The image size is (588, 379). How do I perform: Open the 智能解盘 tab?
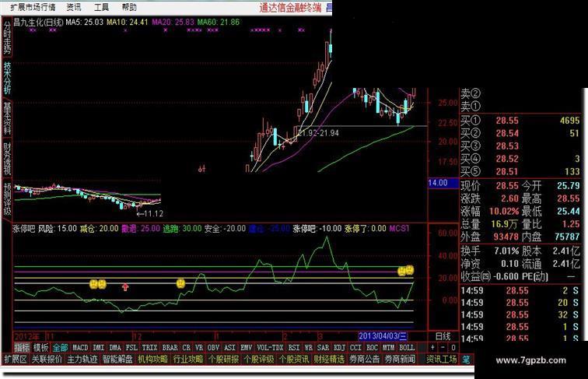tap(117, 359)
